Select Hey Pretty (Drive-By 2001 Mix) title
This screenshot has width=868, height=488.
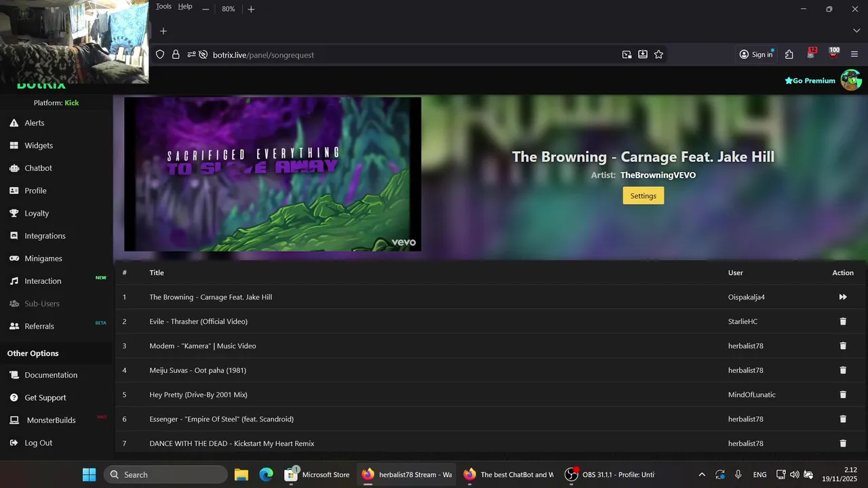(x=199, y=394)
